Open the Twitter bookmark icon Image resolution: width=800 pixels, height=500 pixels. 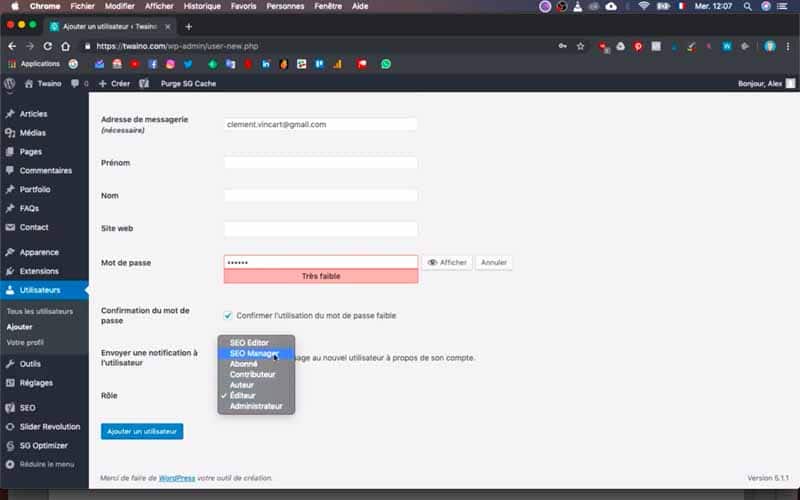[x=188, y=64]
